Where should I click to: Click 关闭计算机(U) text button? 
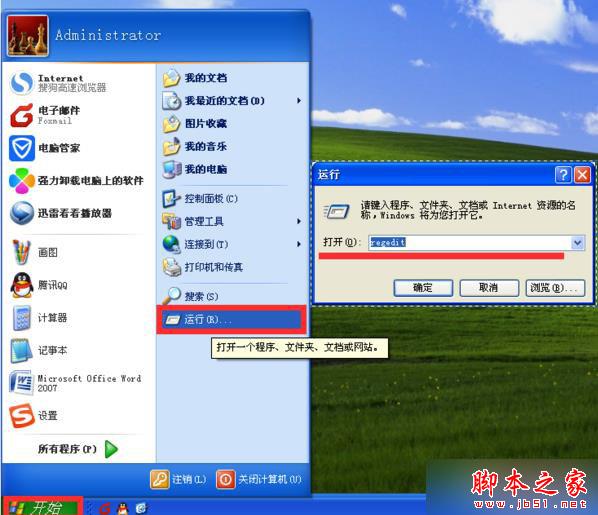coord(270,479)
